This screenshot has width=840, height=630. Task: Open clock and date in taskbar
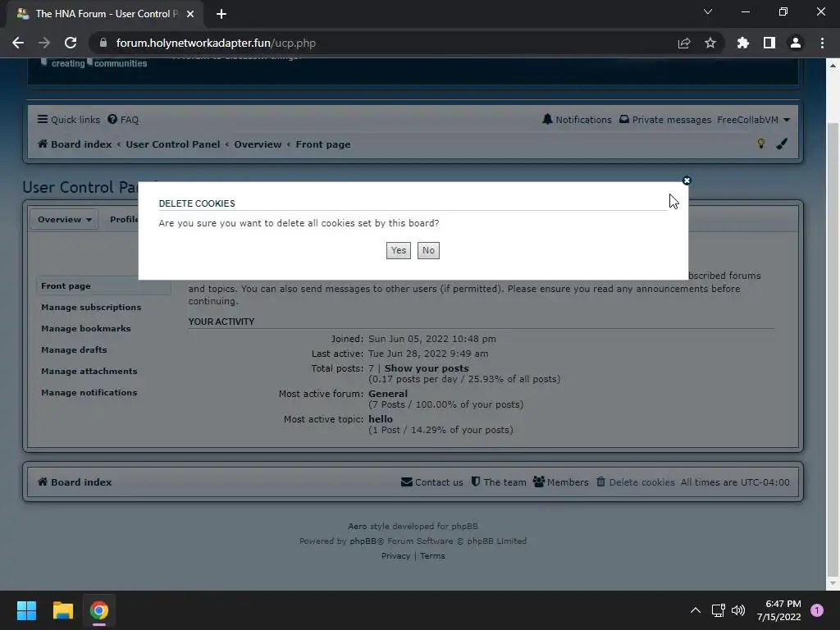[779, 610]
